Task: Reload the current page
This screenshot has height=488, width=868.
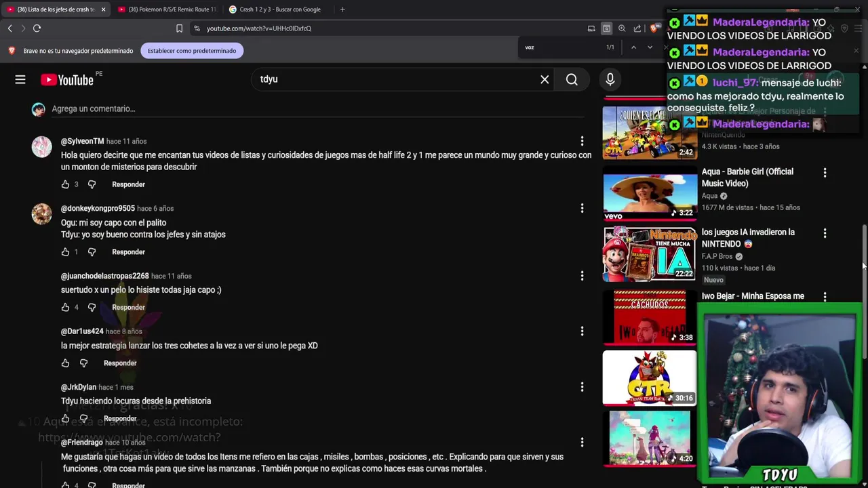Action: click(37, 28)
